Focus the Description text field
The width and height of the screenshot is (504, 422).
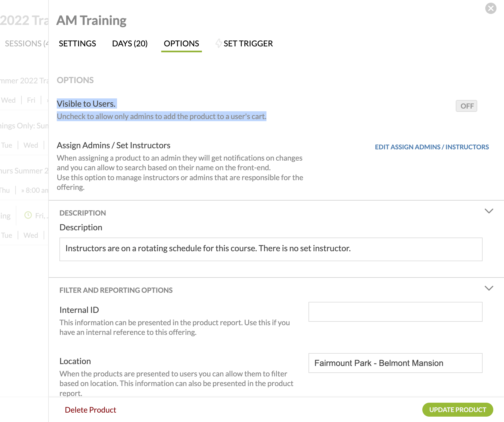(270, 249)
